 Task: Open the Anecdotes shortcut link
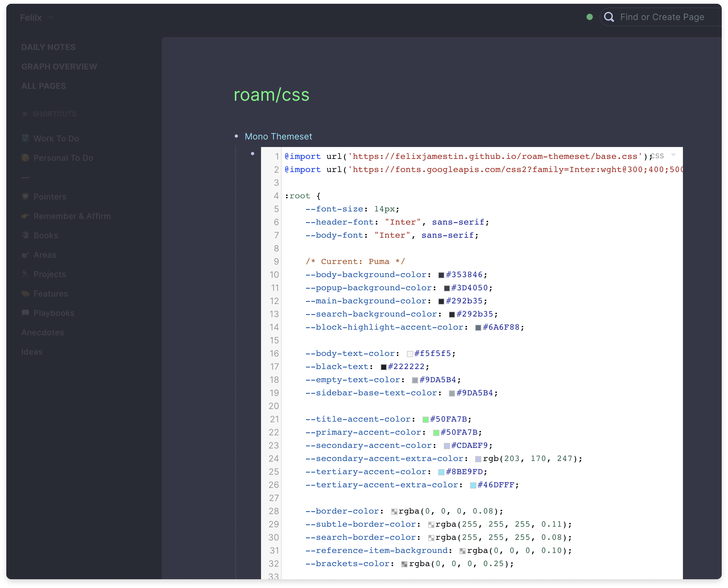coord(43,332)
